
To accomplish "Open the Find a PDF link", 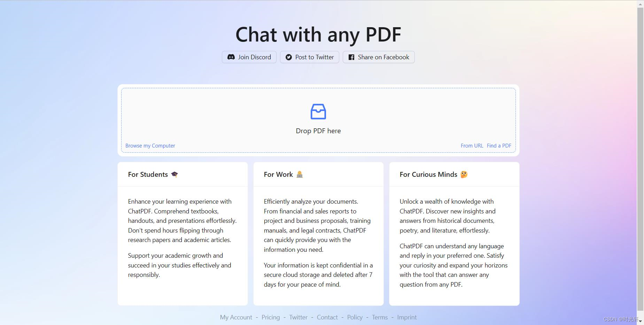I will (499, 146).
